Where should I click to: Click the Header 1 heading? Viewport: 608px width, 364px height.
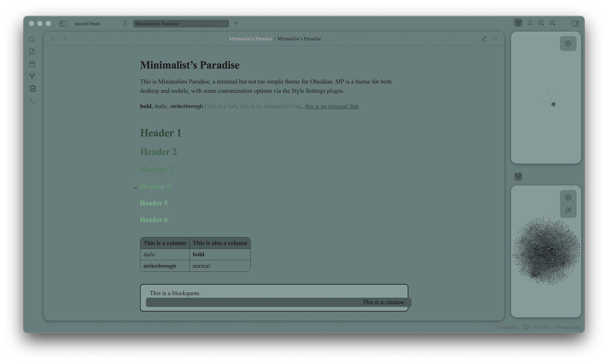pyautogui.click(x=161, y=133)
